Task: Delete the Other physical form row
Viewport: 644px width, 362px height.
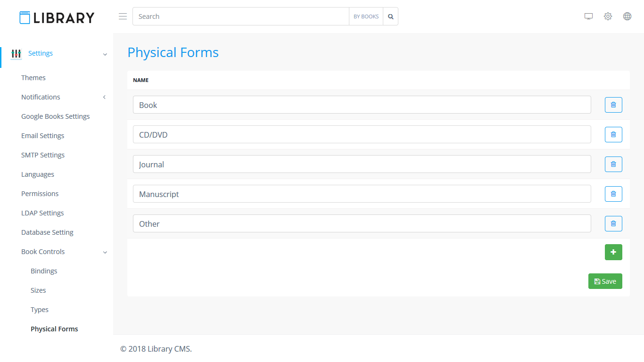Action: coord(613,223)
